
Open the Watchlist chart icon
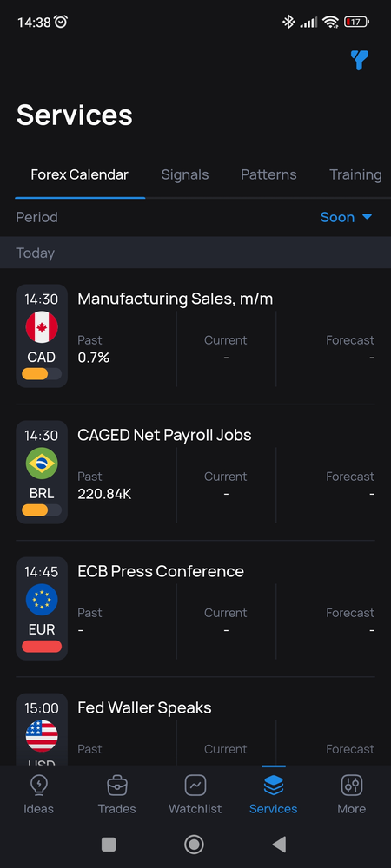[195, 785]
